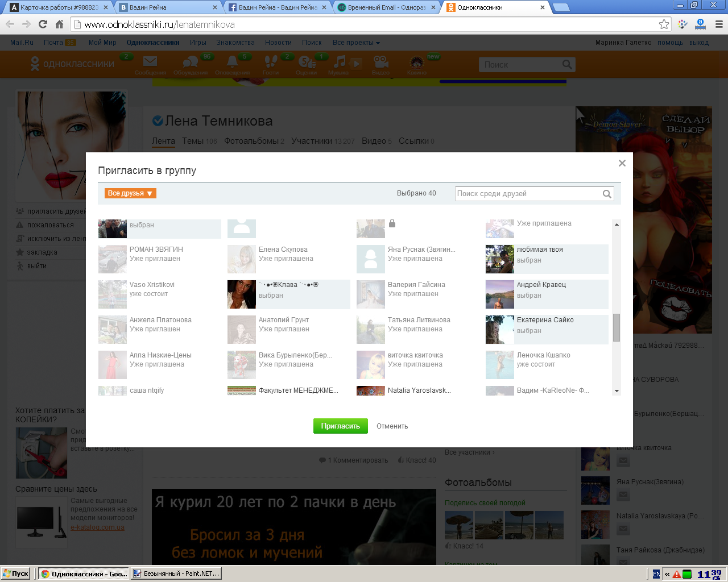Click the avatar of Валерия Гайсина

pyautogui.click(x=371, y=294)
